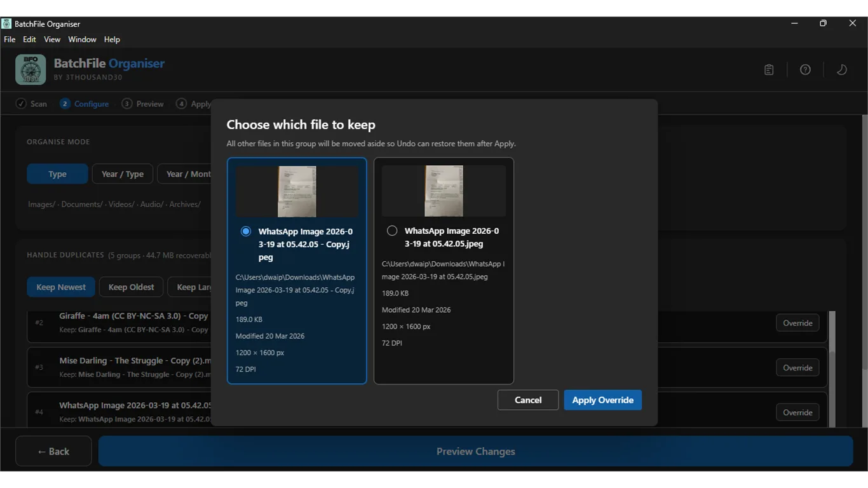Choose Keep Newest duplicates option
Screen dimensions: 868x488
pyautogui.click(x=61, y=287)
